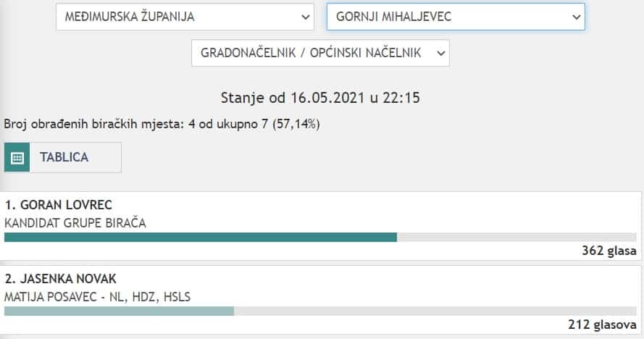Click the 362 glasa vote count
This screenshot has height=339, width=644.
coord(609,251)
